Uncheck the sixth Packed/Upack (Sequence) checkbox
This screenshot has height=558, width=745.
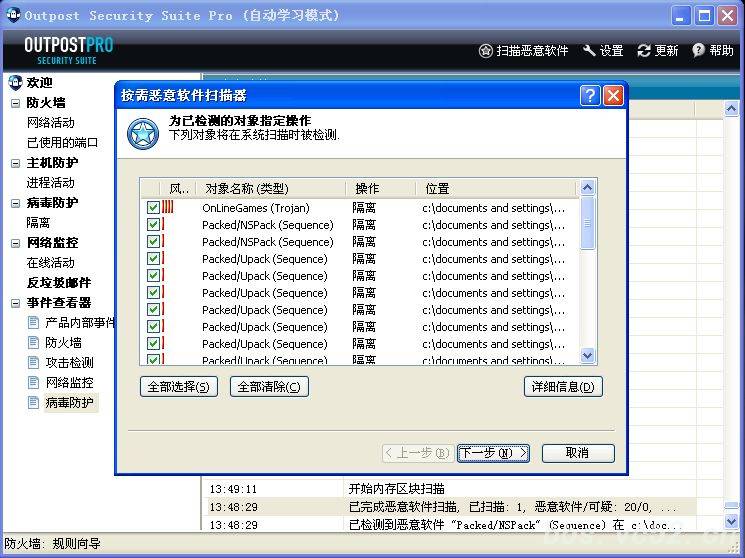(153, 344)
